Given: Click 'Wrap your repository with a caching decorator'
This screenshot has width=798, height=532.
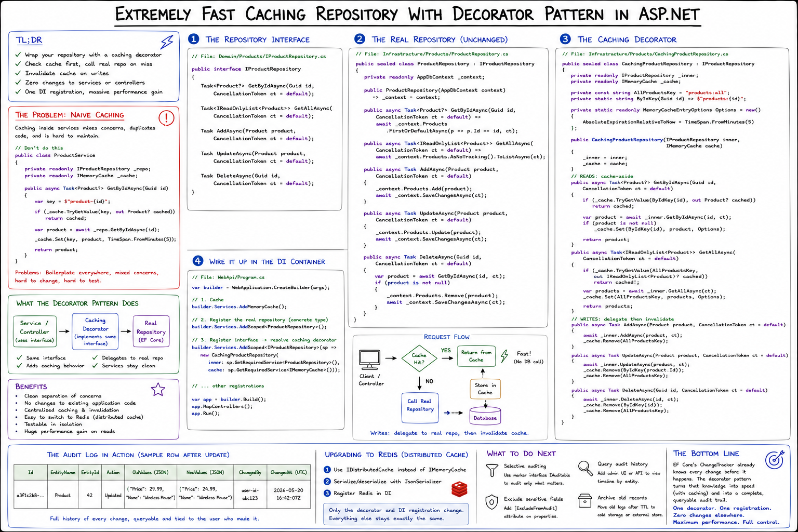Looking at the screenshot, I should pos(93,55).
